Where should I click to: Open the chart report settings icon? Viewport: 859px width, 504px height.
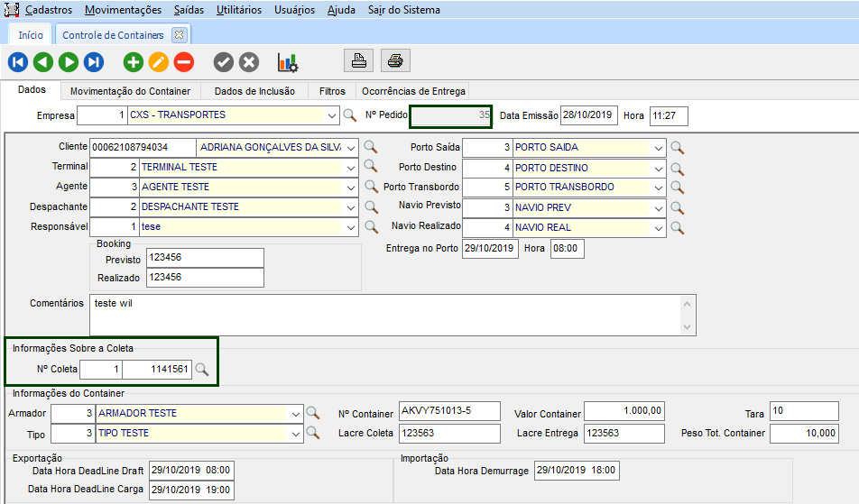click(x=288, y=62)
